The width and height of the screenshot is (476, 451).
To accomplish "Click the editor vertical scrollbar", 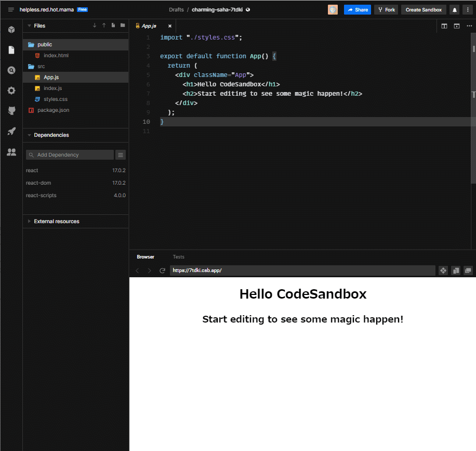I will point(473,108).
